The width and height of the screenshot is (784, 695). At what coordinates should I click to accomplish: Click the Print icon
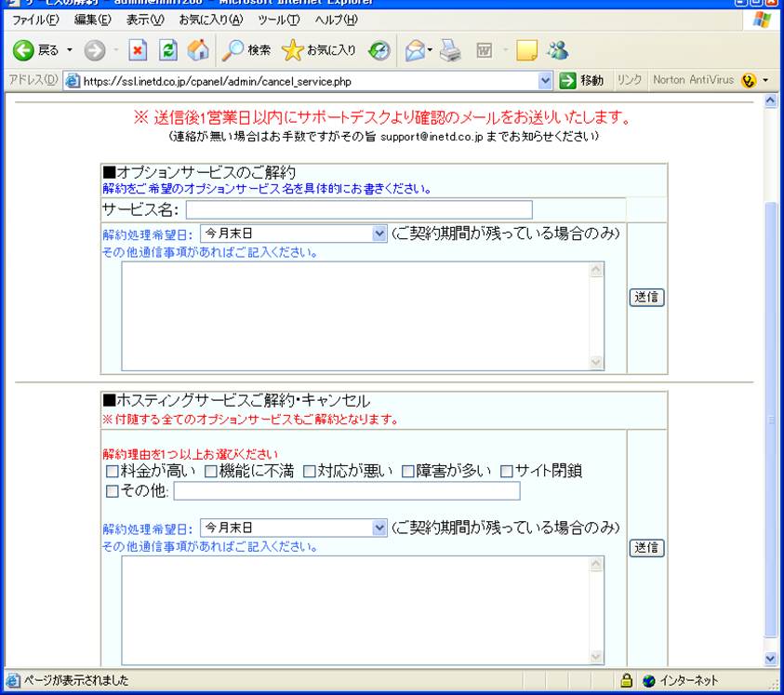450,50
